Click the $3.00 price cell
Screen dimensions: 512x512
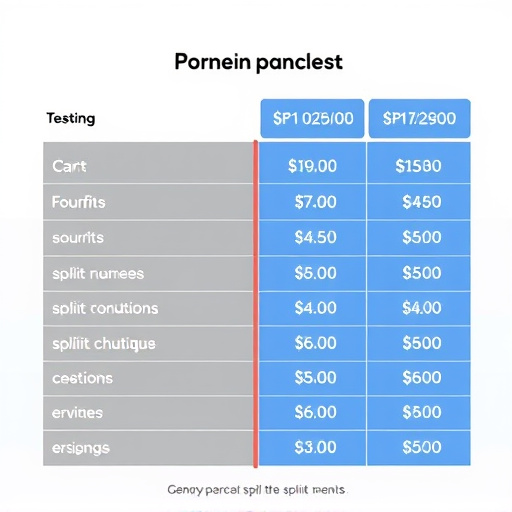pyautogui.click(x=312, y=448)
